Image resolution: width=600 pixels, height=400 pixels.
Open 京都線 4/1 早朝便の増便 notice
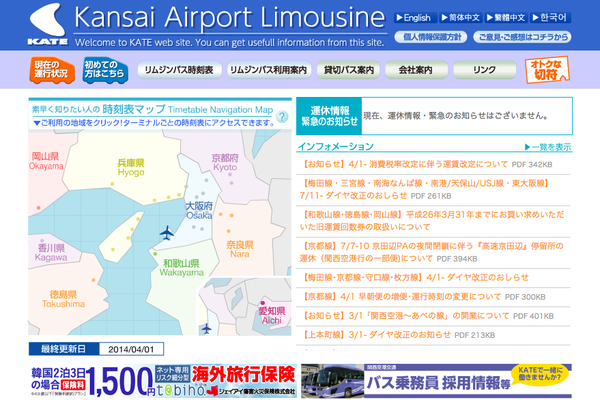point(423,297)
